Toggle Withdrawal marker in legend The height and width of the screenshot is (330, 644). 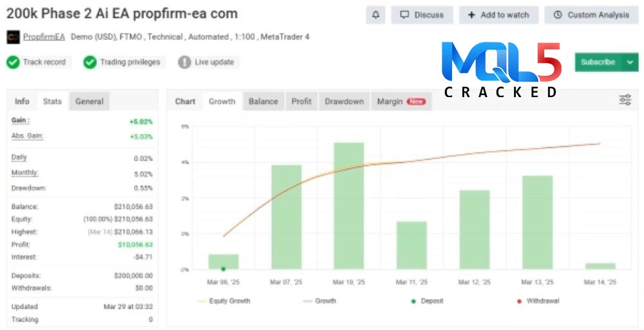click(x=538, y=301)
